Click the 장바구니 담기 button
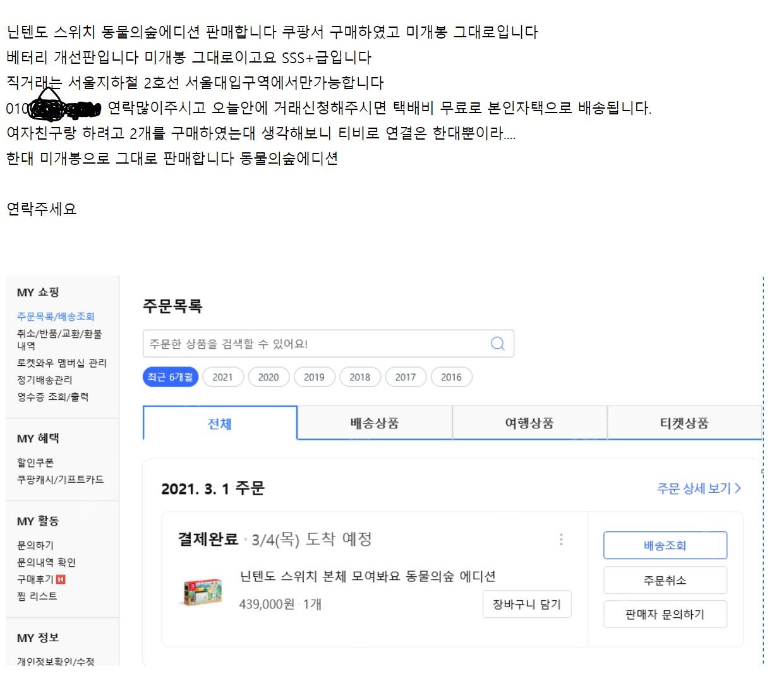 527,604
